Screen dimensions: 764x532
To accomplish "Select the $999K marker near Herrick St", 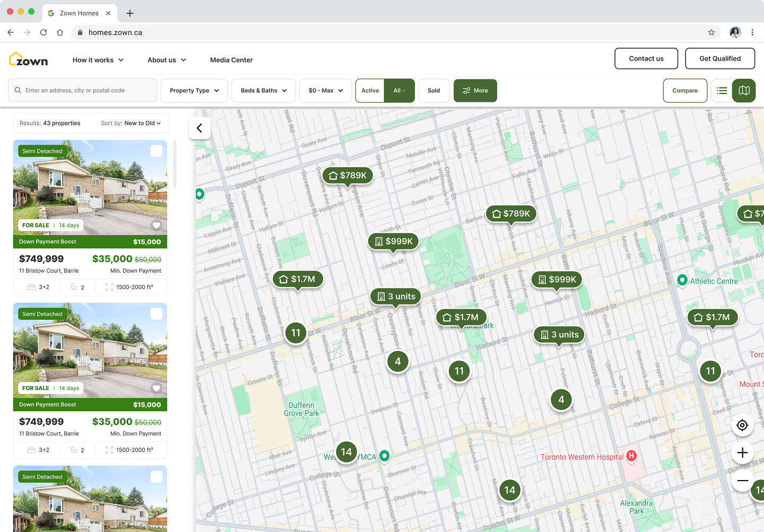I will (x=557, y=280).
